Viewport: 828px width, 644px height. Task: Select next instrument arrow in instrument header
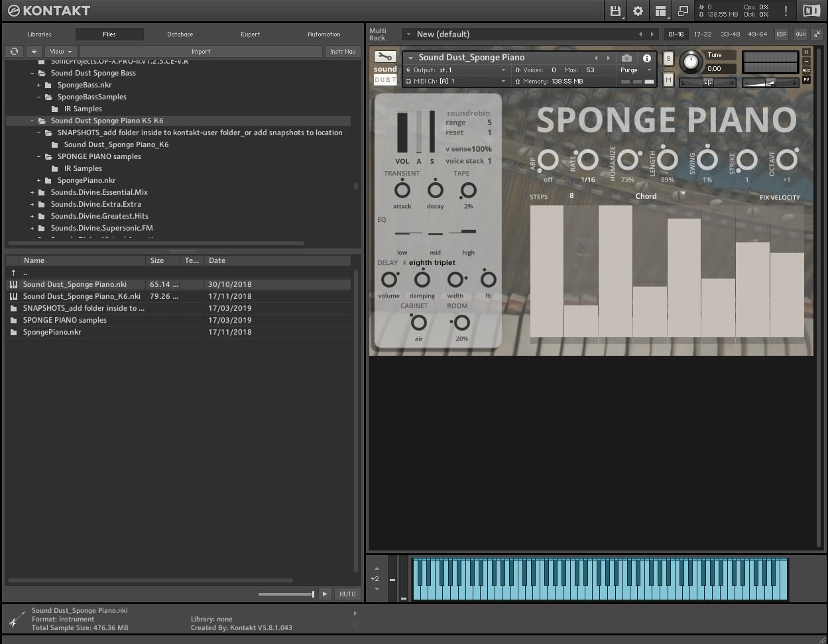tap(608, 58)
